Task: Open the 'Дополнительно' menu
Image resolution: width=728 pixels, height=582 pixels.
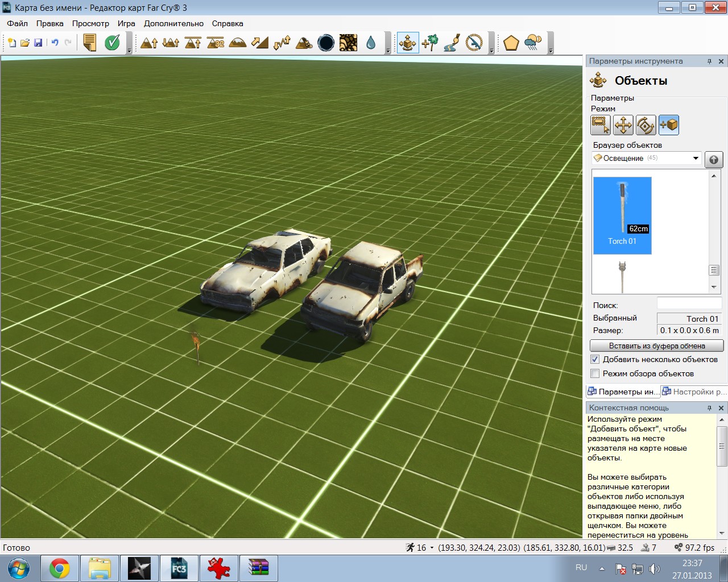Action: (173, 23)
